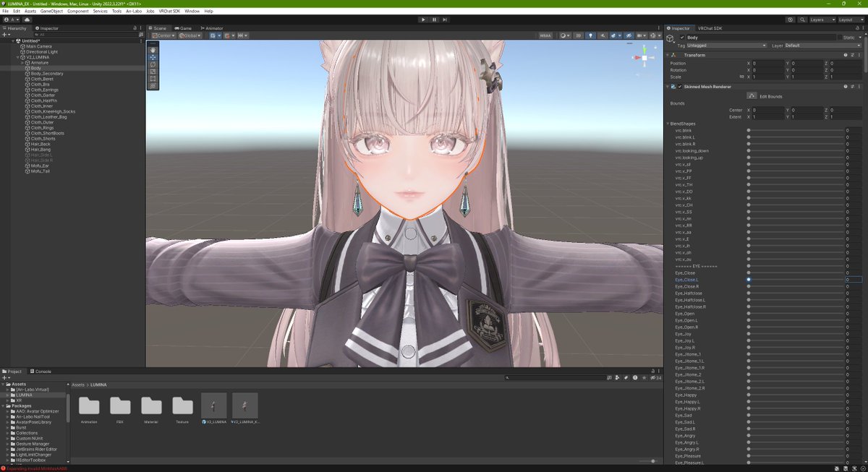Select the combined Transform tool
The image size is (868, 472).
(153, 86)
